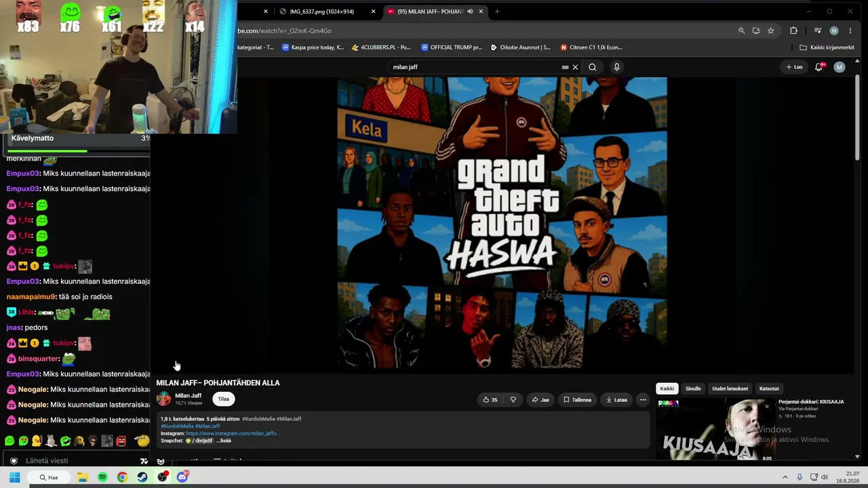Open the KIUSAAJA video thumbnail
Image resolution: width=868 pixels, height=488 pixels.
tap(715, 430)
